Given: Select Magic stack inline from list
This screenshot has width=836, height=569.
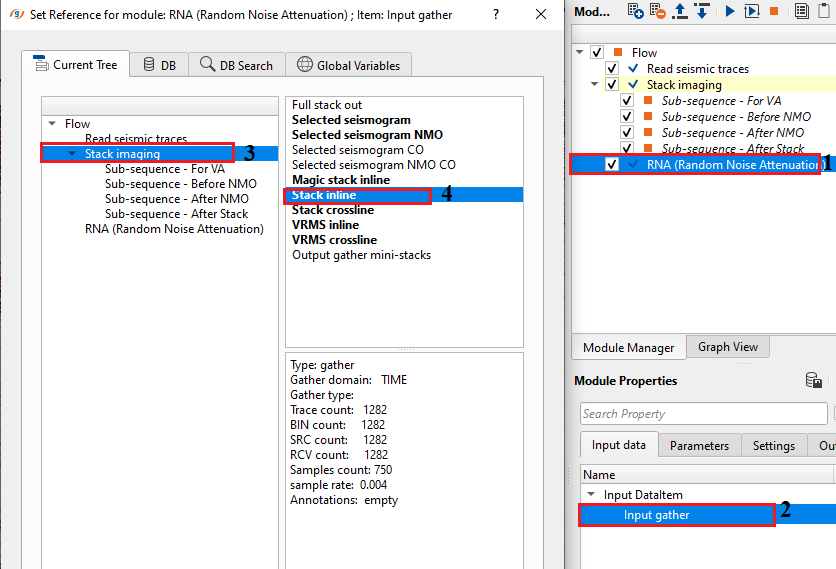Looking at the screenshot, I should [x=340, y=180].
